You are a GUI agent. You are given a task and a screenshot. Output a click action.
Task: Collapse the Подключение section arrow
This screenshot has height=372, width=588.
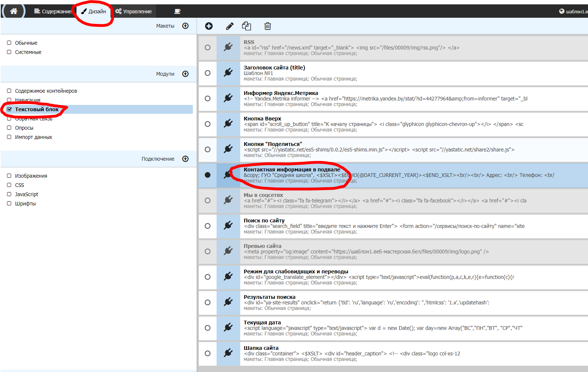[186, 159]
